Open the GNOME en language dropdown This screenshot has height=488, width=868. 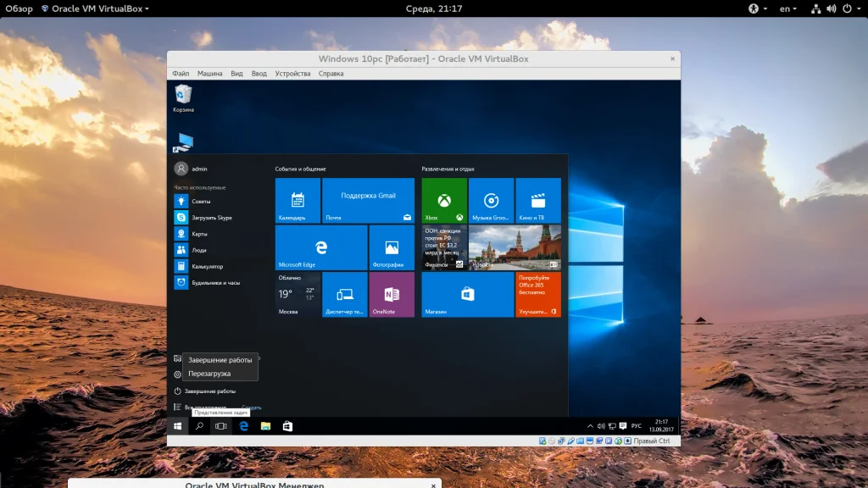787,8
